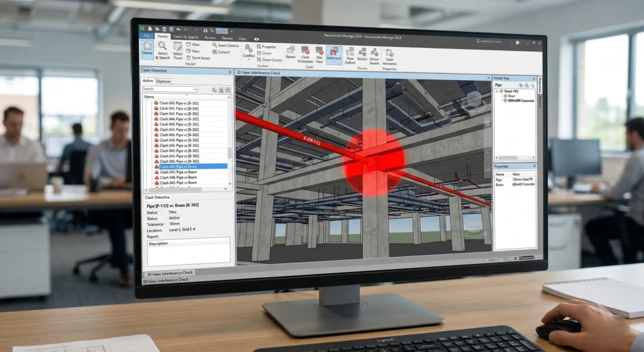Click the clash list vertical scrollbar thumb
This screenshot has height=352, width=644.
coord(230,152)
